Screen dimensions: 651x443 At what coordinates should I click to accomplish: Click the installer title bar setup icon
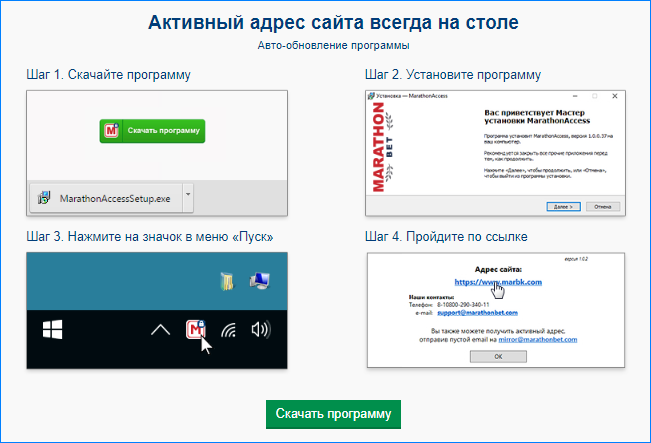(371, 96)
